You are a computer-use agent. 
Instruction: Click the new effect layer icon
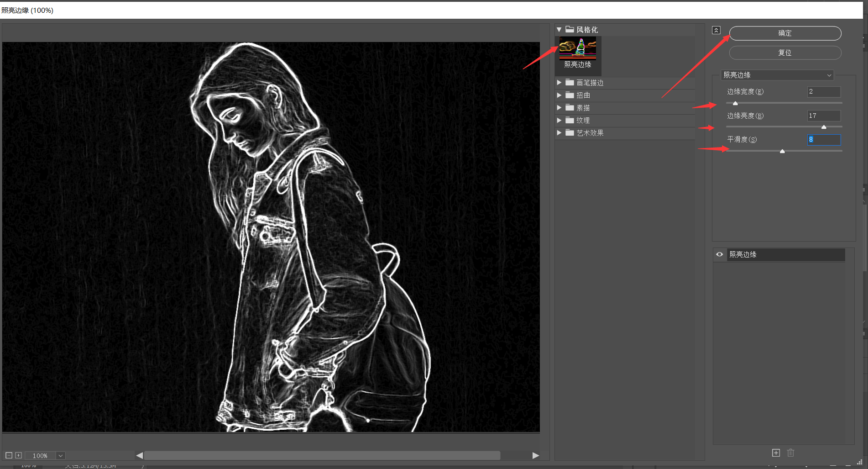[776, 453]
